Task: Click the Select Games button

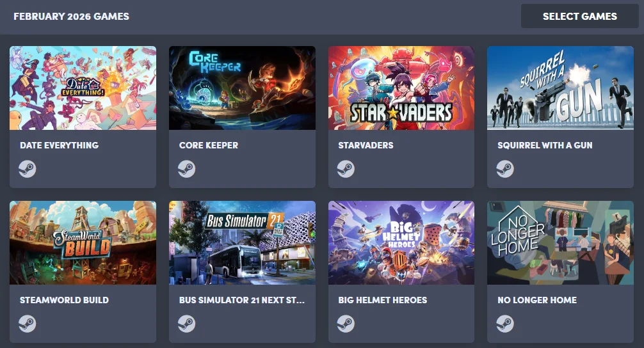Action: coord(579,17)
